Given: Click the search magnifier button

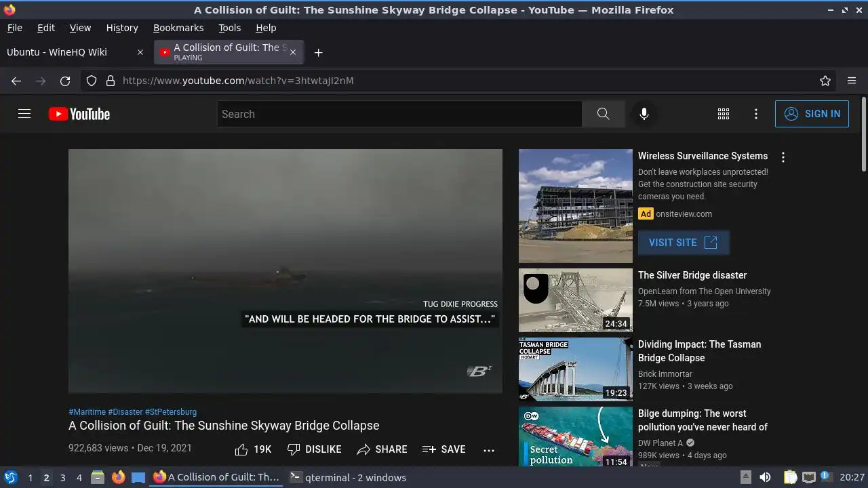Looking at the screenshot, I should pyautogui.click(x=604, y=114).
